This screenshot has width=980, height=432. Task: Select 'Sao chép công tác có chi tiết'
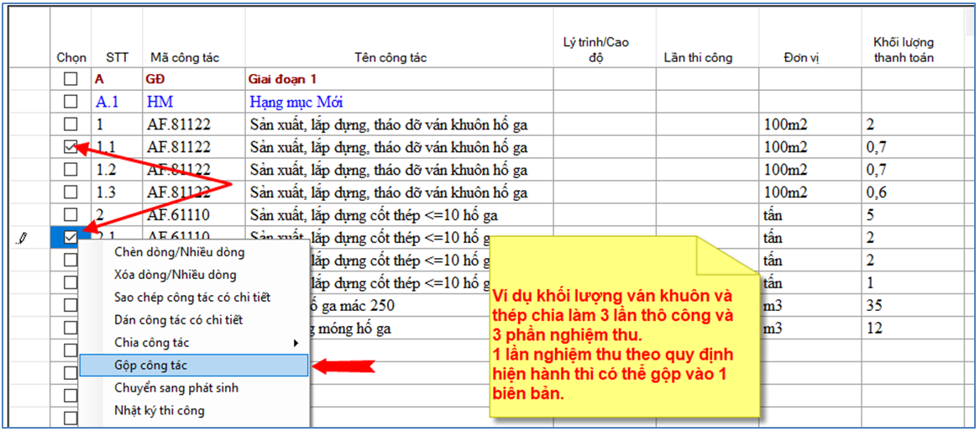pyautogui.click(x=192, y=298)
